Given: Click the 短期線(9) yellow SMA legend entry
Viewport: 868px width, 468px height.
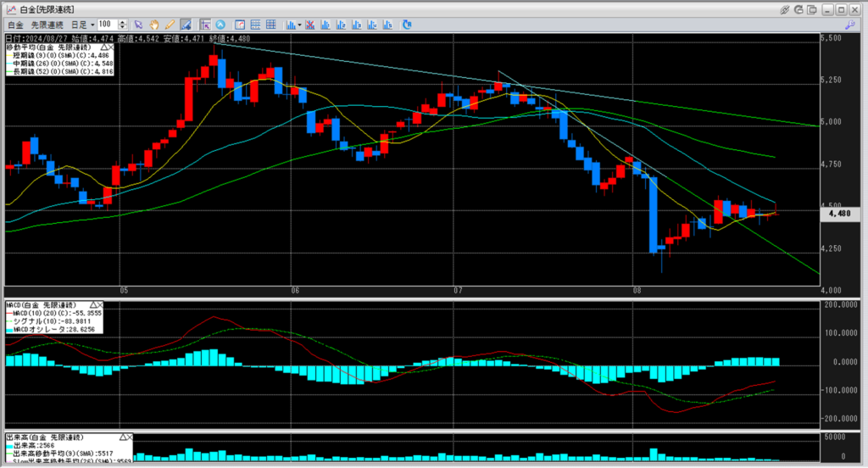Looking at the screenshot, I should click(x=58, y=56).
